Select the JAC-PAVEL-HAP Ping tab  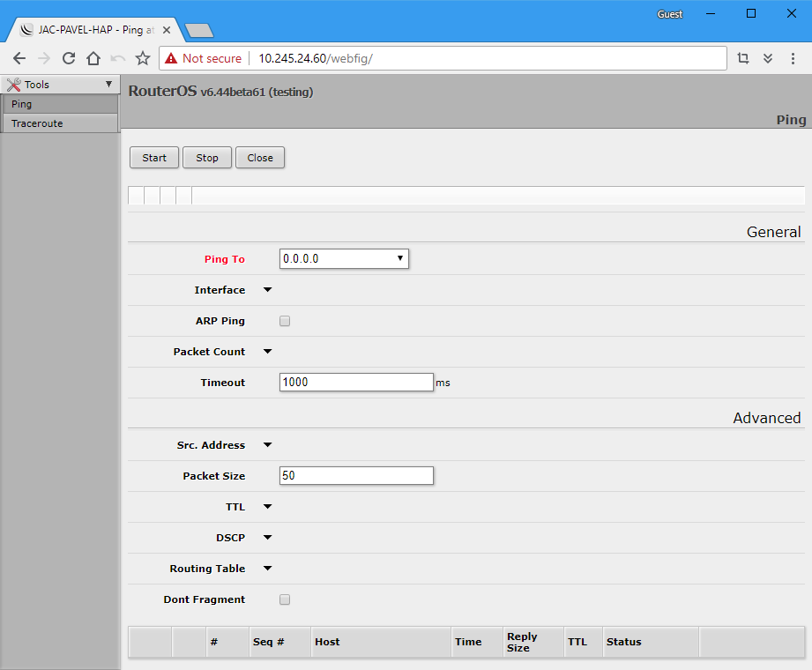tap(96, 30)
